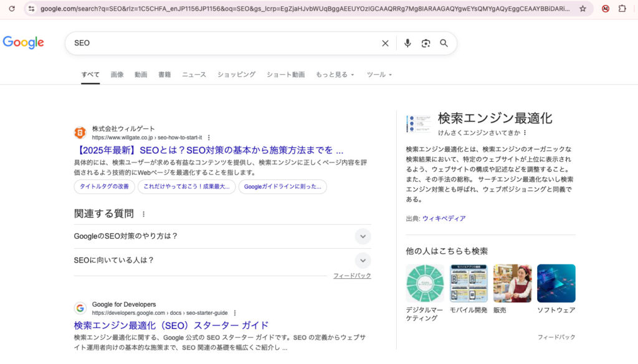
Task: Click the Google for Developers site name
Action: click(124, 304)
